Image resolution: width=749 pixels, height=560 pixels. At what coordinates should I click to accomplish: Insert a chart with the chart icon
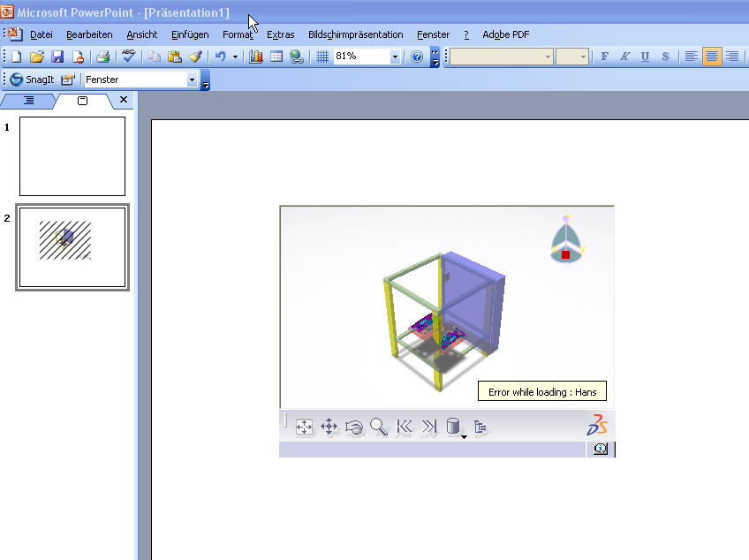pos(256,57)
